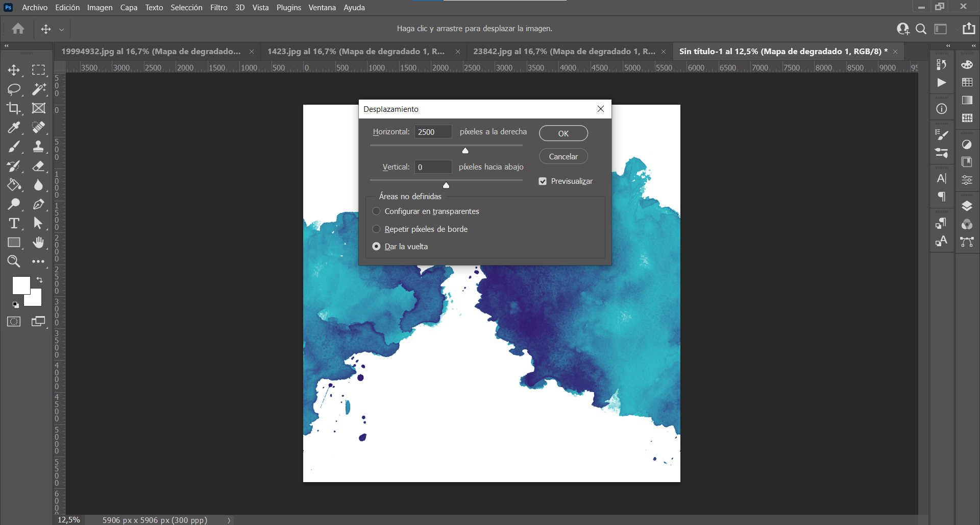Click the Vertical value field showing 0
This screenshot has width=980, height=525.
433,167
